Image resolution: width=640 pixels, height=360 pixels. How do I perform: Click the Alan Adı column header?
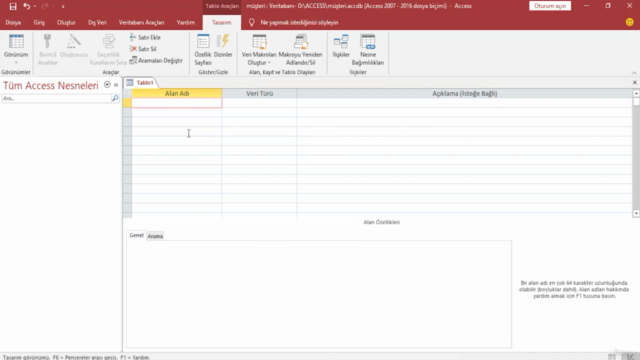click(177, 93)
